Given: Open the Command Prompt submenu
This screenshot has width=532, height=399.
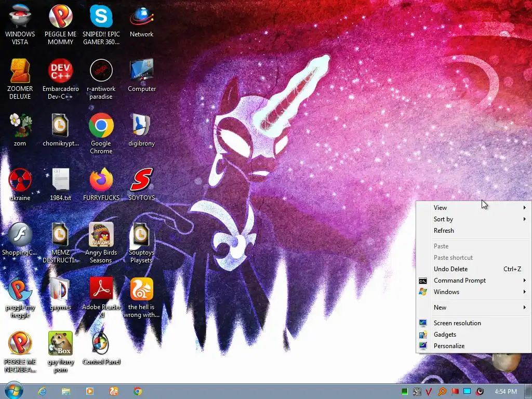Looking at the screenshot, I should point(474,280).
